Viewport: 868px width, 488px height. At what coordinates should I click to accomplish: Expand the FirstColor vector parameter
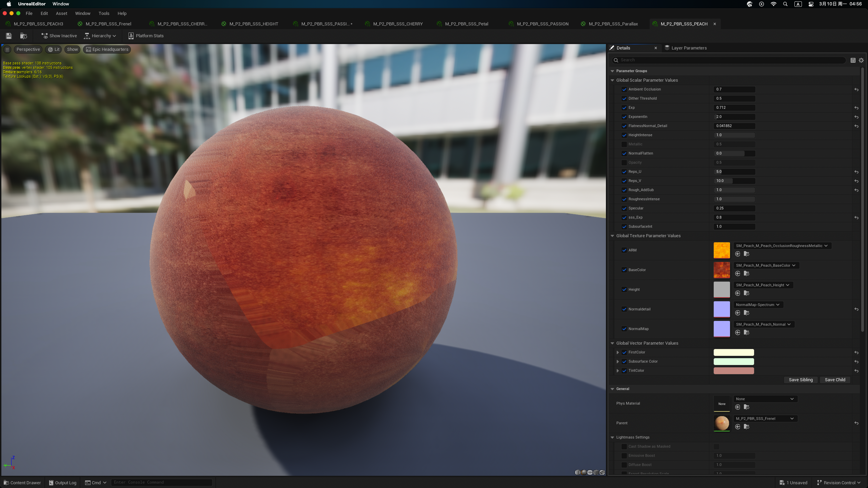click(618, 352)
